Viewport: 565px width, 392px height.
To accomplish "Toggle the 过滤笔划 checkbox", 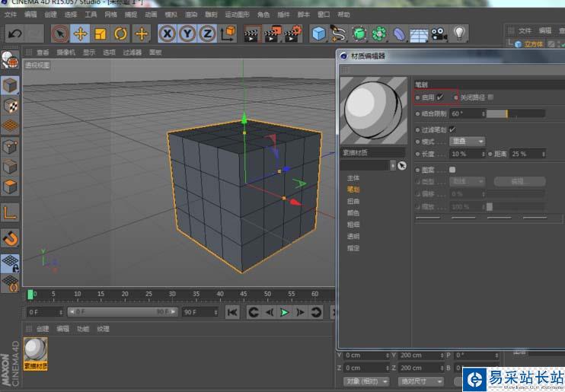I will [452, 129].
